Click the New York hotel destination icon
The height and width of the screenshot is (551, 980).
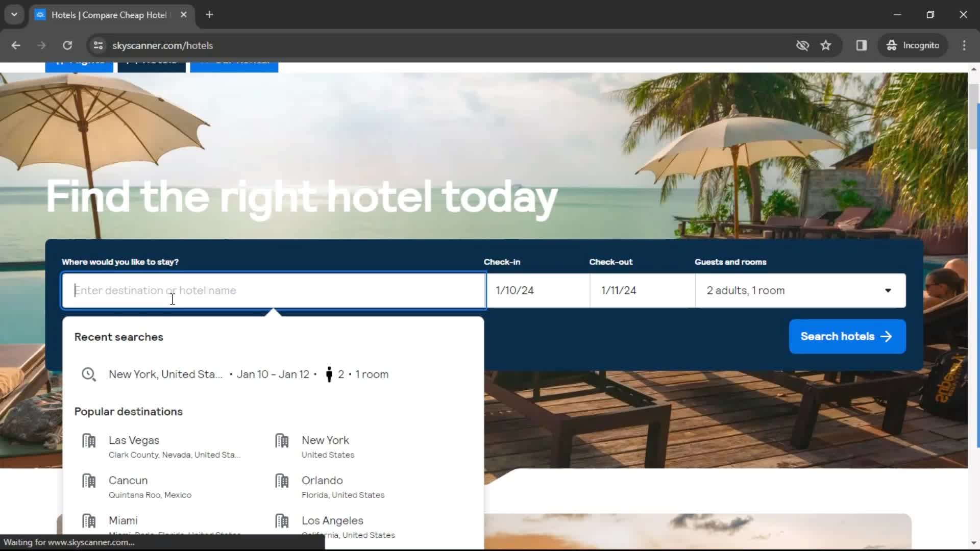coord(281,441)
